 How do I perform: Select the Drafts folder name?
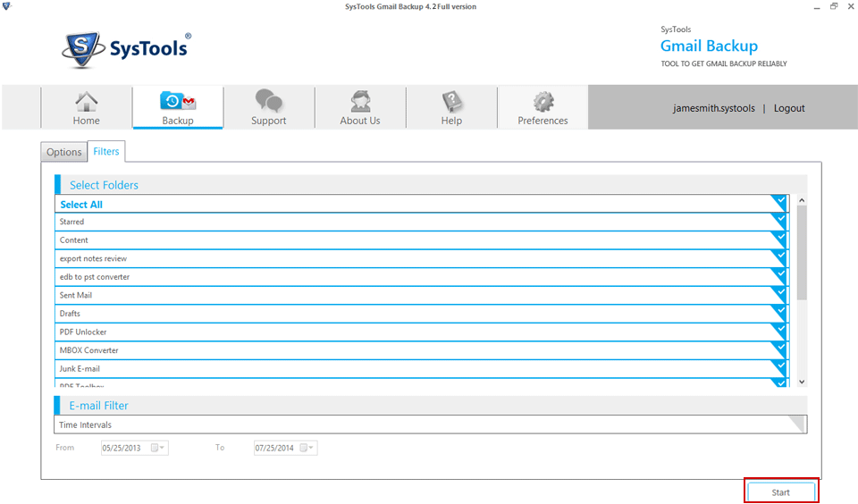tap(70, 314)
